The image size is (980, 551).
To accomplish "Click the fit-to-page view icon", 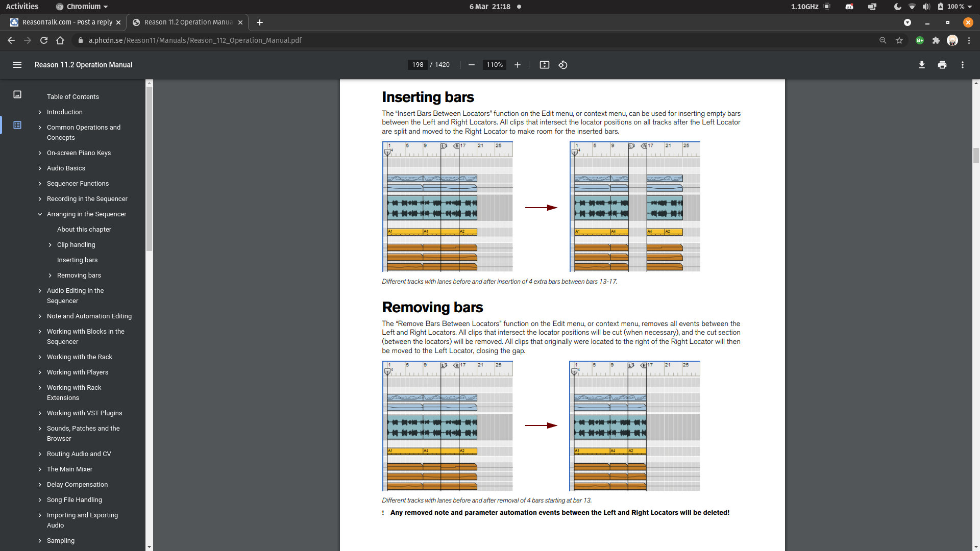I will [545, 65].
